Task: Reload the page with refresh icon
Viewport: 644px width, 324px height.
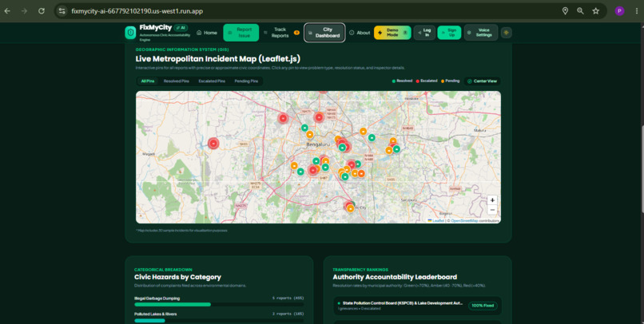Action: pos(42,11)
